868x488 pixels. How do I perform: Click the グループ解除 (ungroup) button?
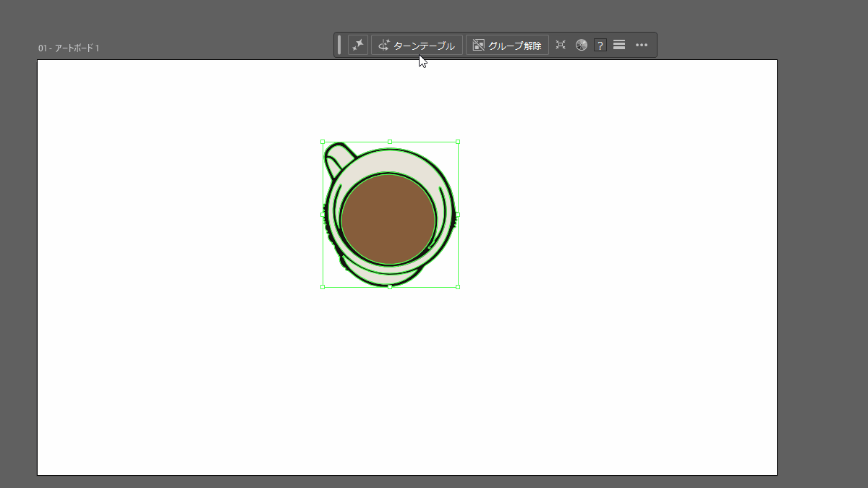(x=507, y=45)
